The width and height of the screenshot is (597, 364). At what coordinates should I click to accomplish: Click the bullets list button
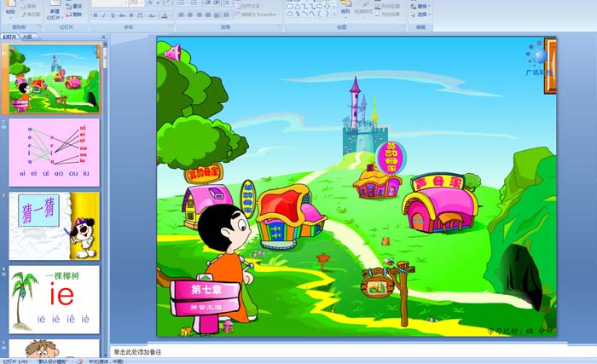183,3
